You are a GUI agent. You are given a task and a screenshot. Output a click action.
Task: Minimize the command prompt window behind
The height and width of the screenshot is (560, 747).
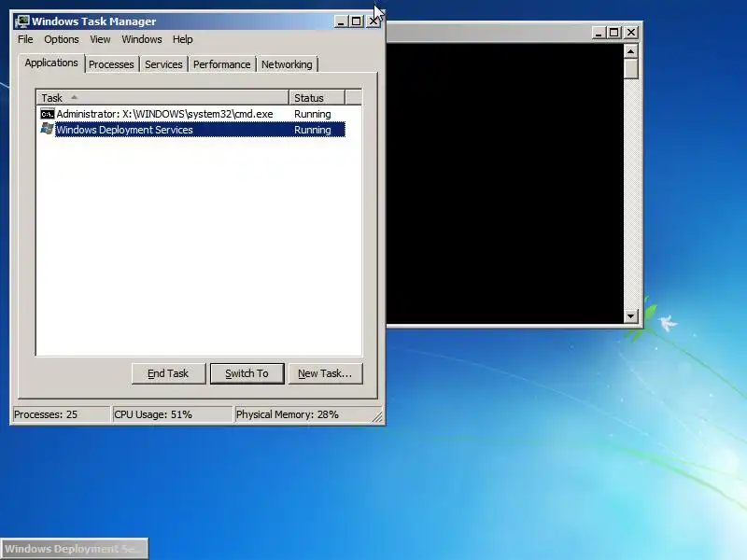pos(599,33)
